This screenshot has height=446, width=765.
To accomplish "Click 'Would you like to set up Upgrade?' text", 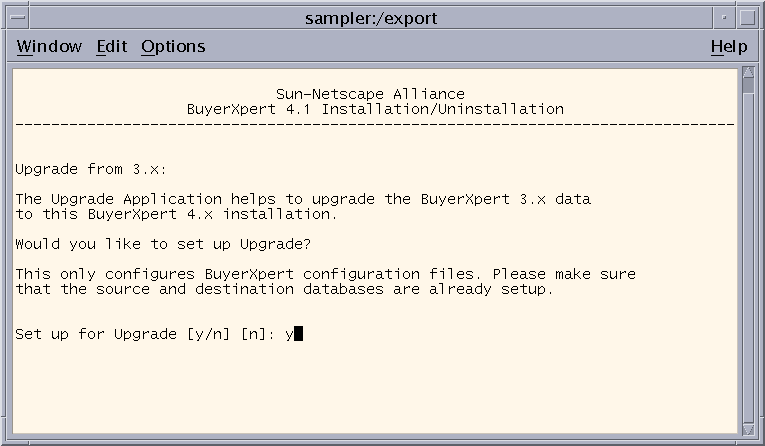I will [x=163, y=244].
